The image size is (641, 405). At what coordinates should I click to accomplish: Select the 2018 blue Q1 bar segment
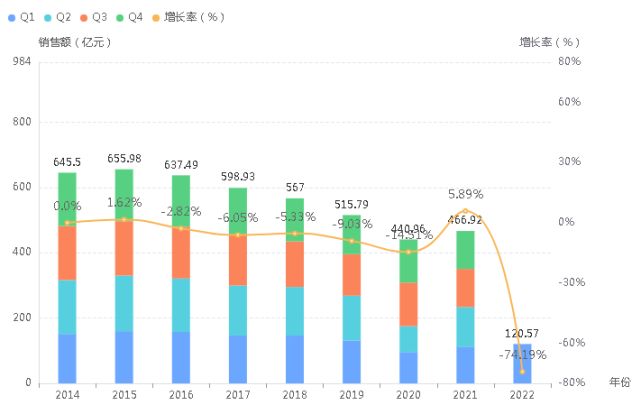pos(295,360)
